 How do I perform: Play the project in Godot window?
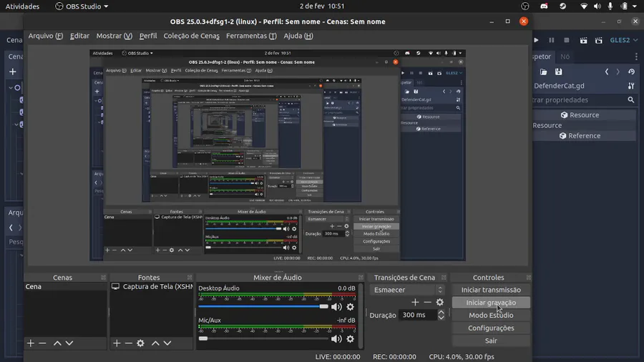pos(536,40)
